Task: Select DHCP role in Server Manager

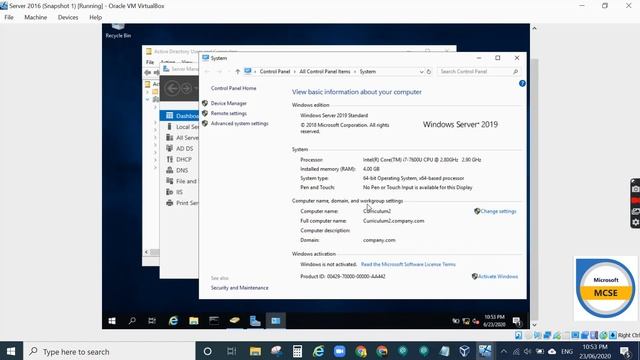Action: click(179, 160)
